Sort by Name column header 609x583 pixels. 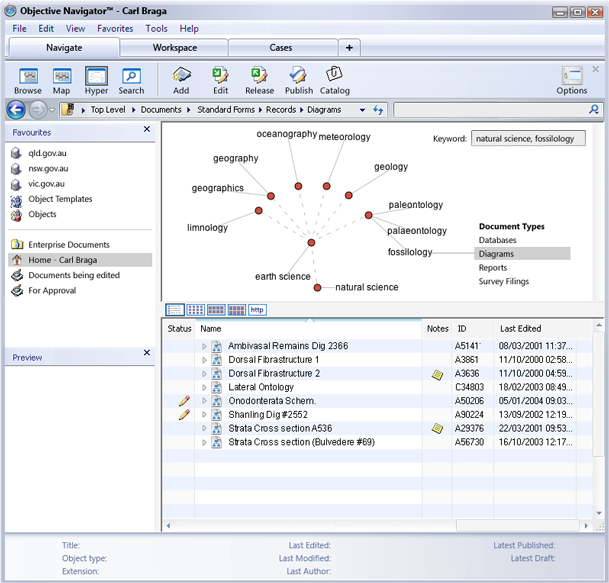pos(309,329)
